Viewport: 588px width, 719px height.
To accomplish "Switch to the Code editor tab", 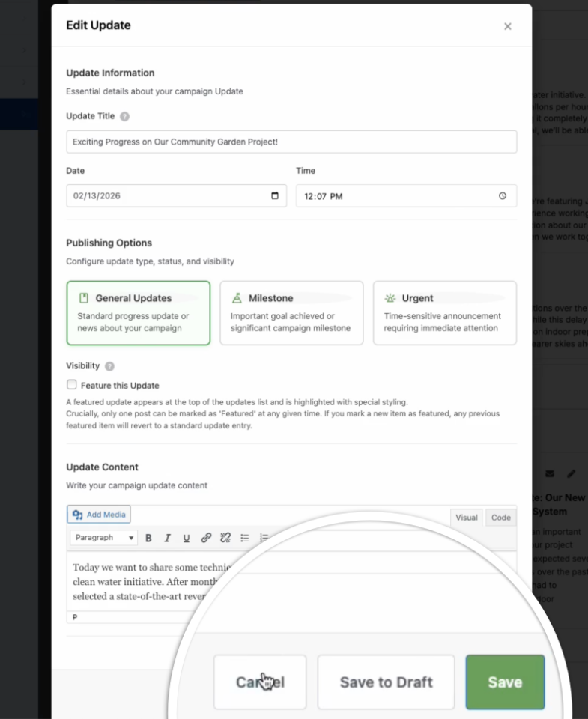I will pyautogui.click(x=500, y=517).
